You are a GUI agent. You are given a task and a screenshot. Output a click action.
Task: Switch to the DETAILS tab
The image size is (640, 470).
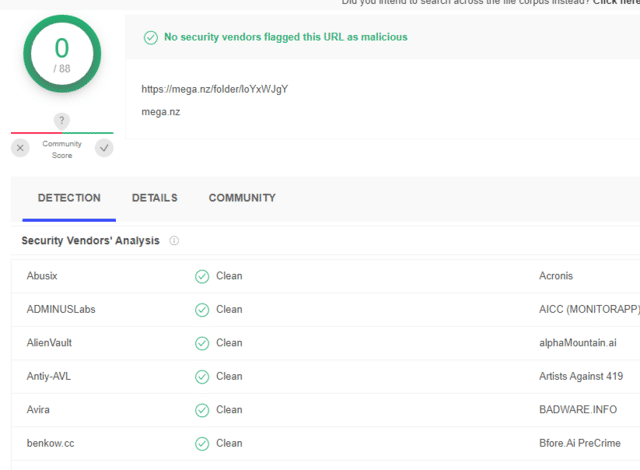pyautogui.click(x=154, y=198)
